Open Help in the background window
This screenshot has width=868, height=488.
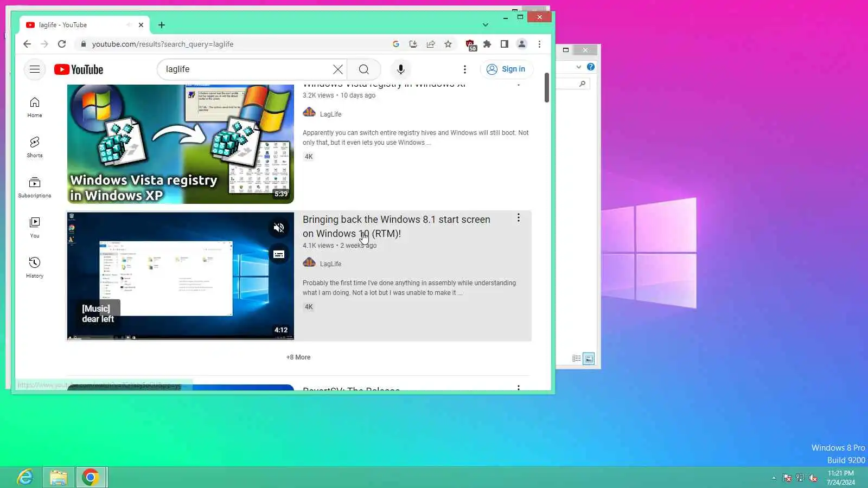pos(591,67)
